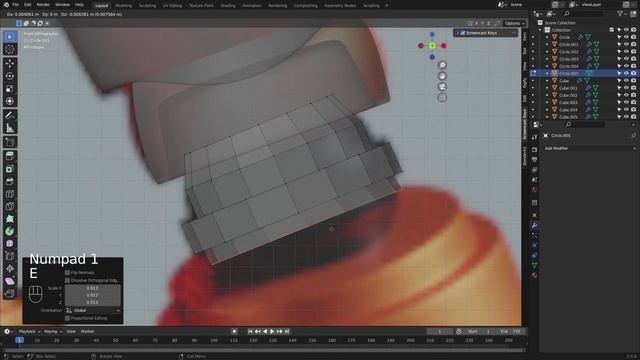
Task: Click the play animation button
Action: [272, 331]
